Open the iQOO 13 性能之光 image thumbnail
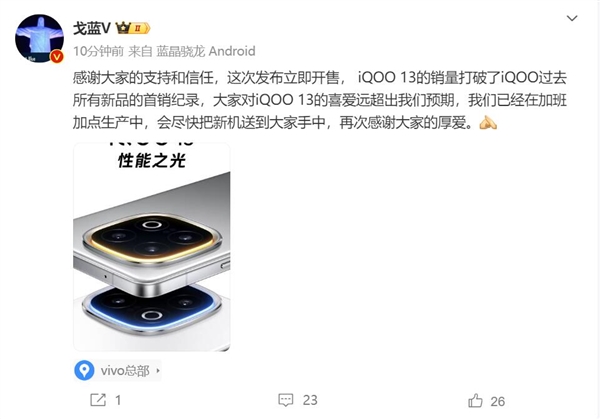 (152, 247)
